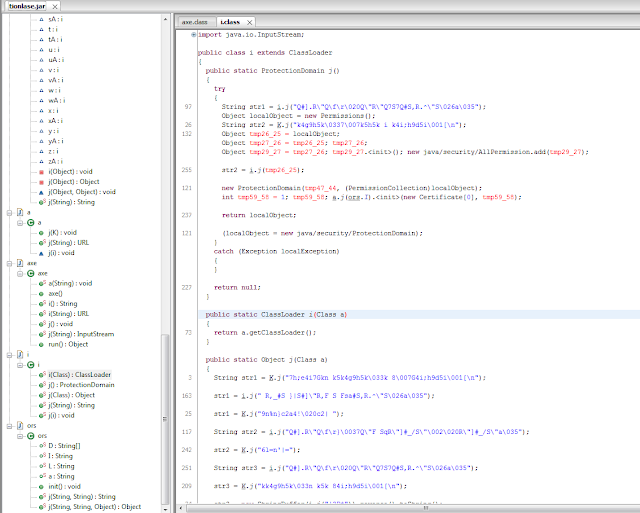
Task: Click the field icon next to 'uA : i'
Action: tap(41, 60)
